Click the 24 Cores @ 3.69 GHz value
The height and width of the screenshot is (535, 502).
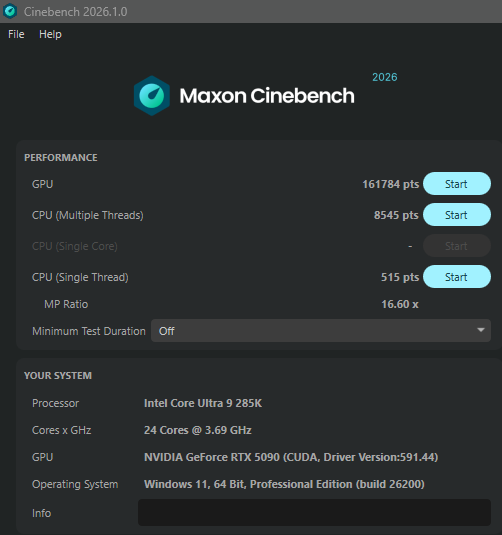198,430
